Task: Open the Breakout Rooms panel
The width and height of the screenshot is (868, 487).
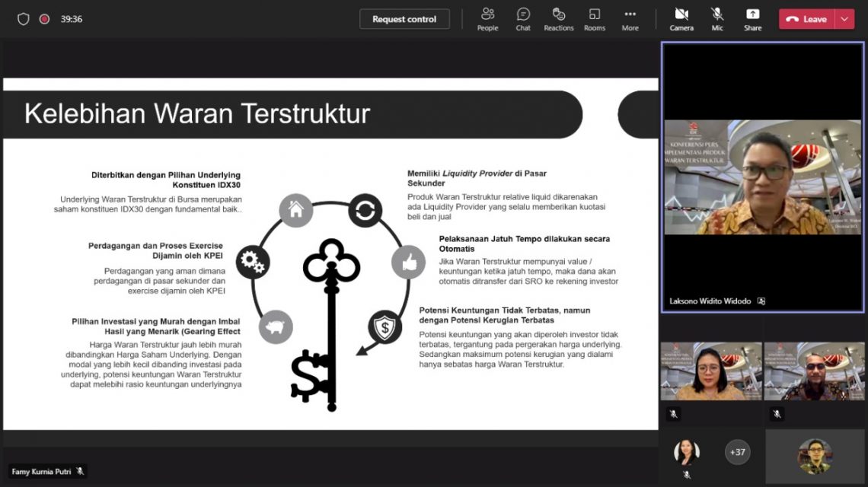Action: pos(594,18)
